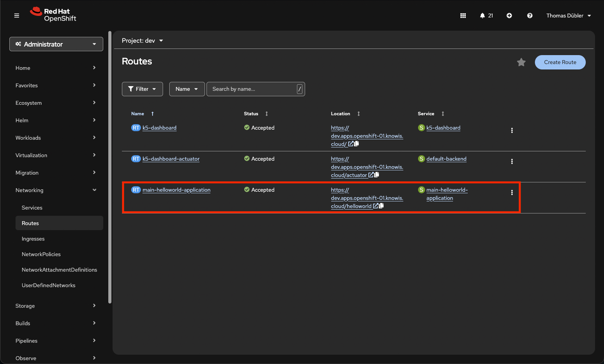
Task: Sort table by Location column
Action: click(359, 114)
